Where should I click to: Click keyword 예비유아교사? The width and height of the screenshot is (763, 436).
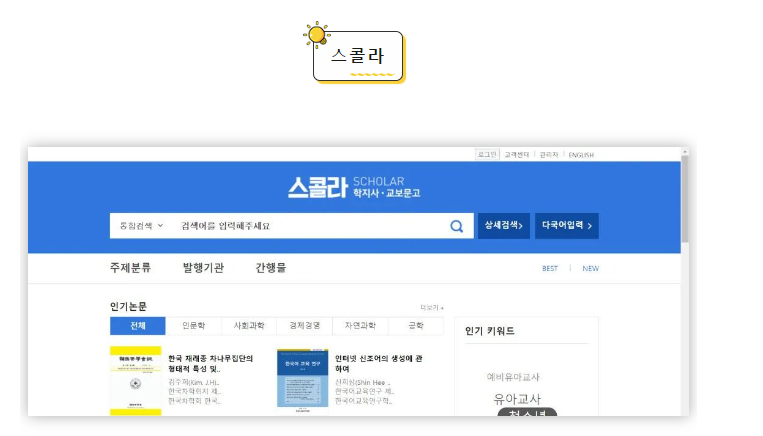[513, 377]
